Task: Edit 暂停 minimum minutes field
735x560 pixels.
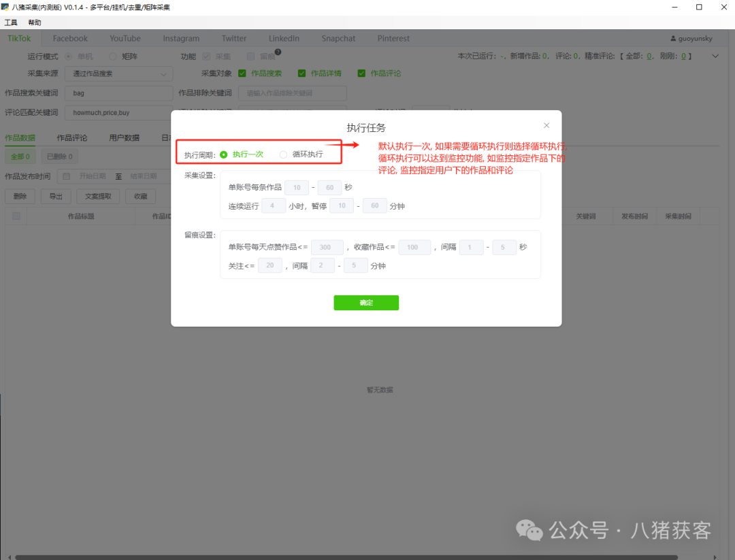Action: pyautogui.click(x=342, y=205)
